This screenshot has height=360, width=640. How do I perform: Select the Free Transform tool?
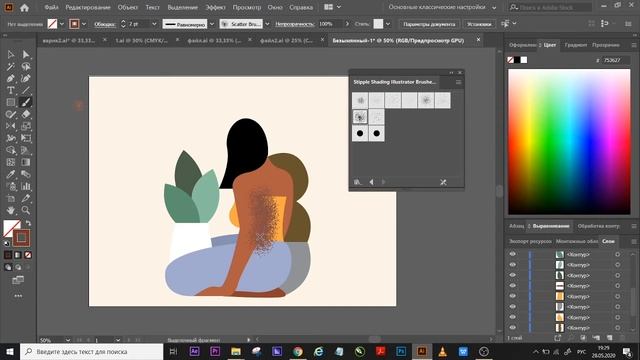point(26,138)
